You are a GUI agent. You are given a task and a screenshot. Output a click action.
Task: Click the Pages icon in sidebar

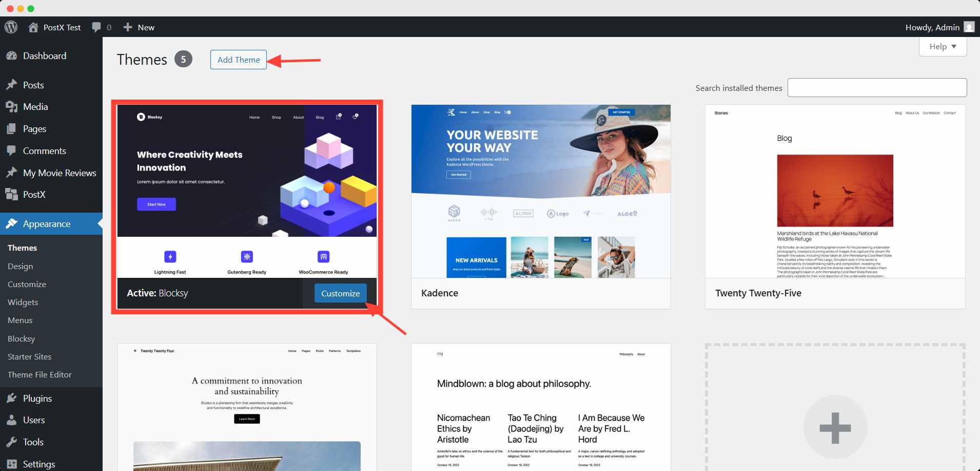pyautogui.click(x=12, y=129)
